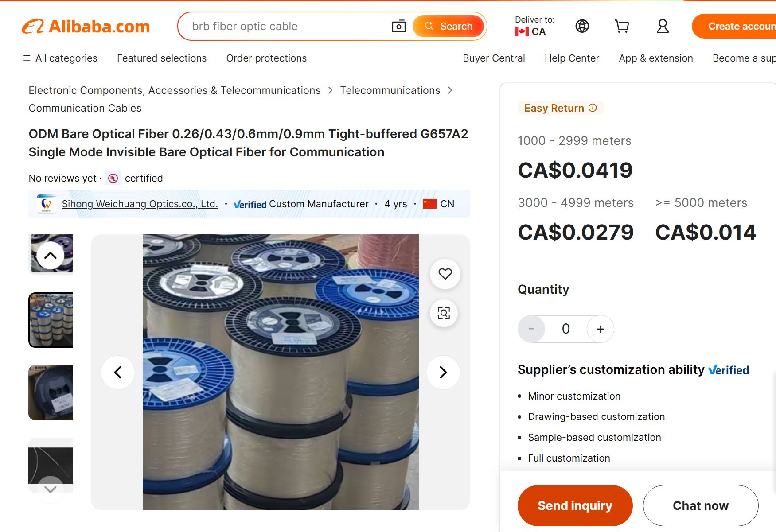Open Sihong Weichuang Optics supplier link
Image resolution: width=776 pixels, height=532 pixels.
(140, 204)
